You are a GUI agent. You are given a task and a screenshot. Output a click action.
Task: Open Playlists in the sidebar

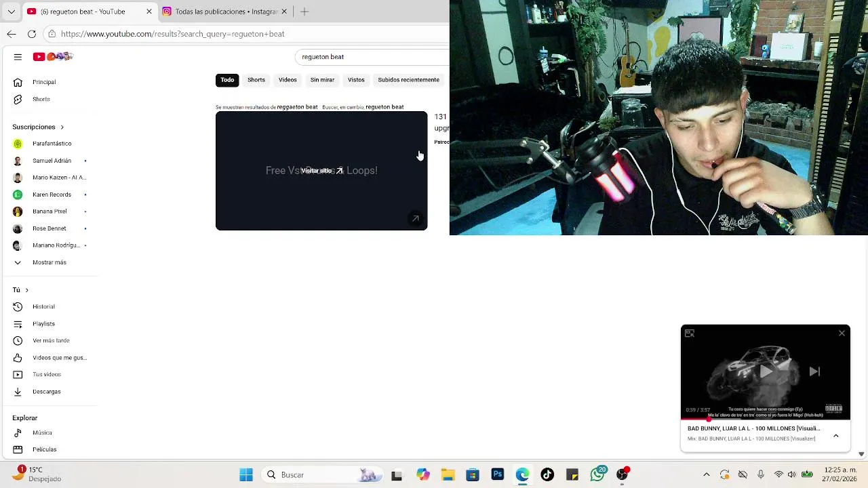[x=49, y=324]
